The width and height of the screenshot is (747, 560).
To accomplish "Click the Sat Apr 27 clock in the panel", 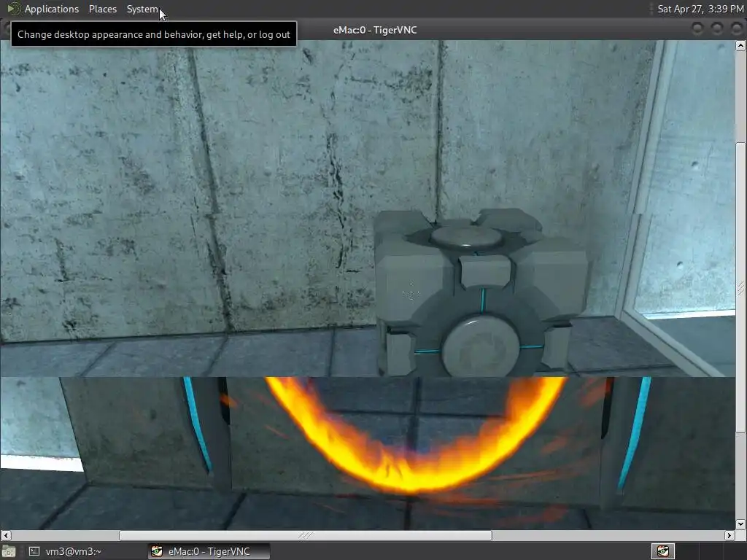I will tap(700, 9).
